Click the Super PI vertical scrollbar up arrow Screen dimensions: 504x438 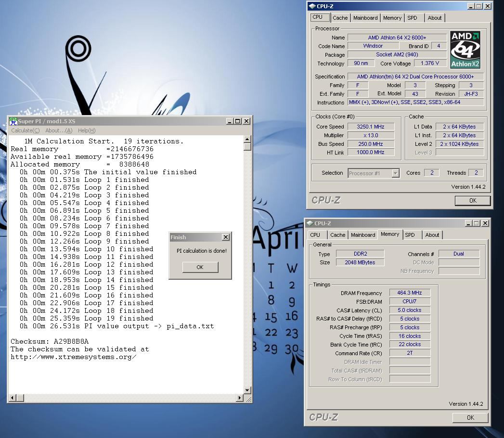(247, 139)
